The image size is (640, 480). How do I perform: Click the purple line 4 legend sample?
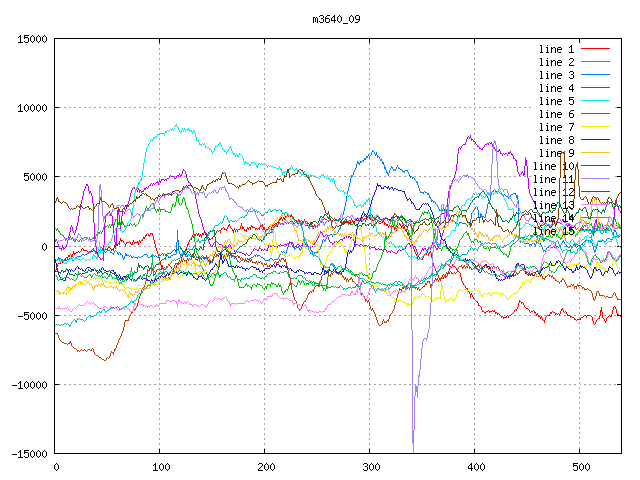595,88
